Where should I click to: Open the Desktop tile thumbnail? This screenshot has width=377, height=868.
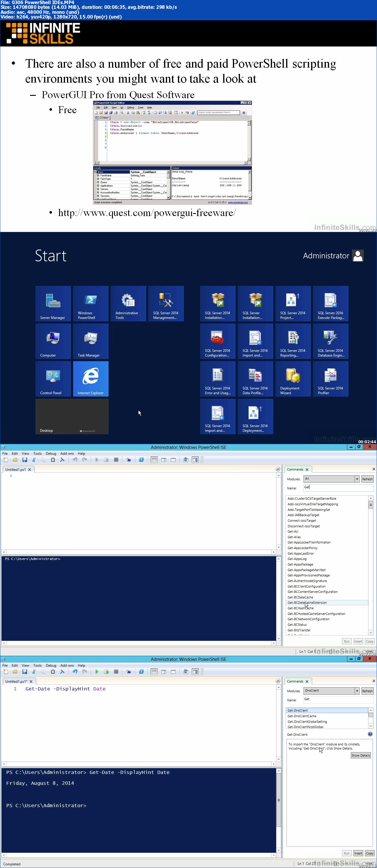coord(72,417)
